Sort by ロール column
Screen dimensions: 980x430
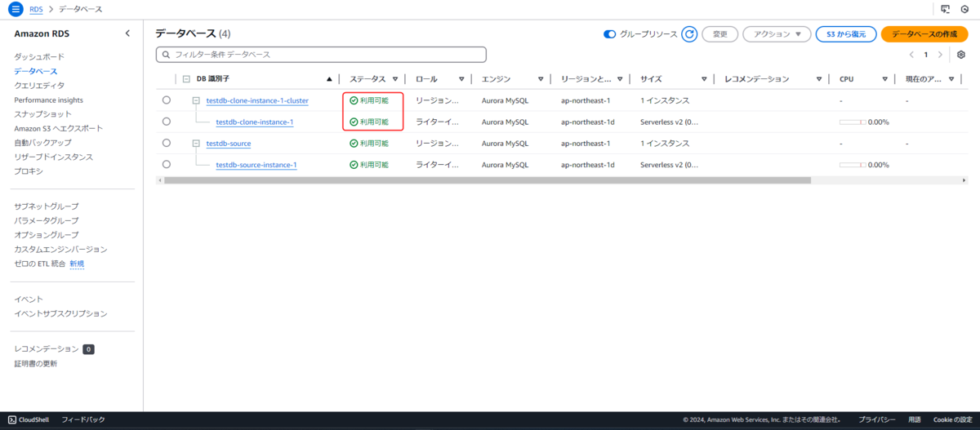(461, 79)
